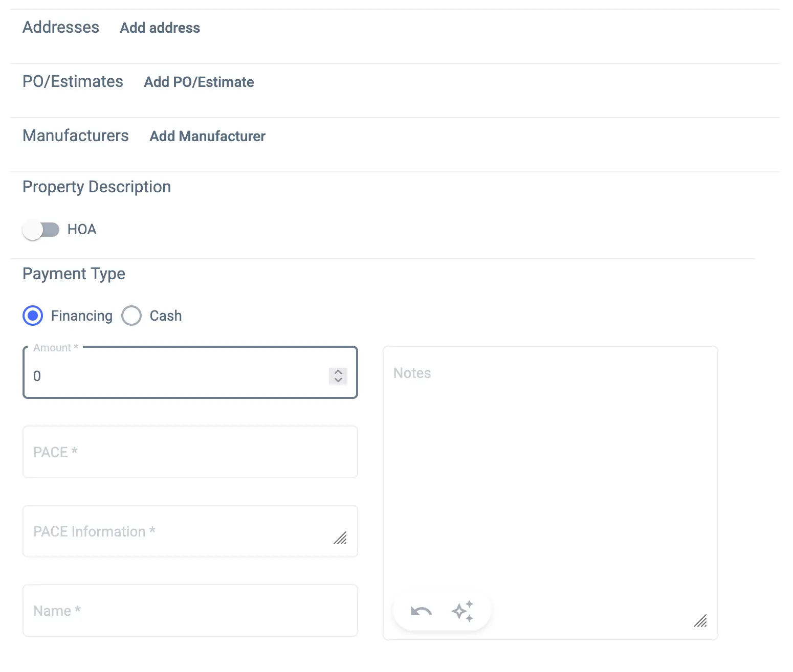This screenshot has height=672, width=793.
Task: Select the Cash radio button
Action: [131, 316]
